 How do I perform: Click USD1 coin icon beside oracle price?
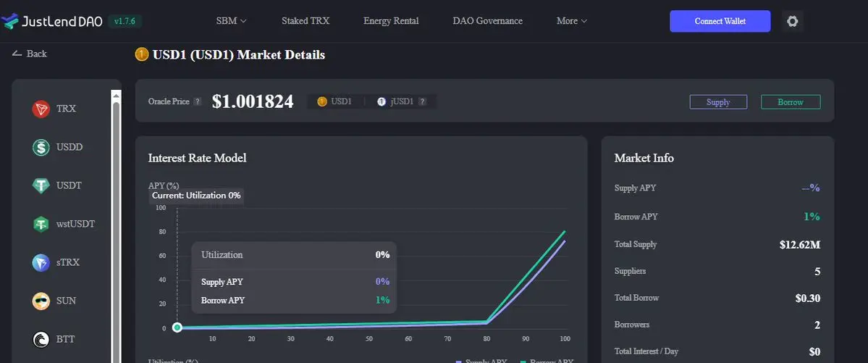coord(322,102)
